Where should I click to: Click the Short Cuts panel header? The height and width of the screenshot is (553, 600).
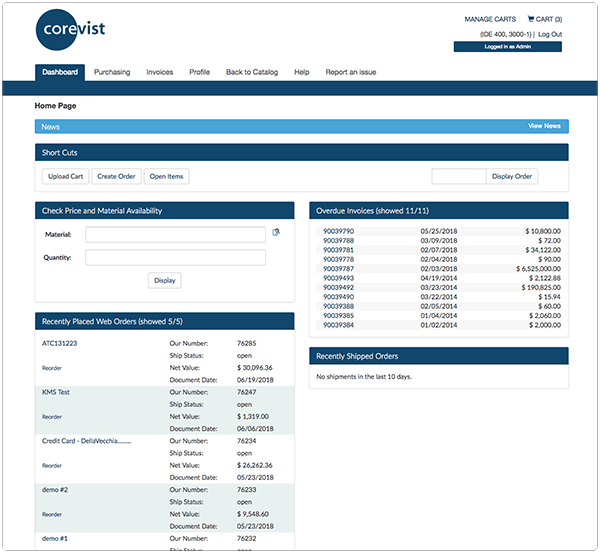[x=302, y=152]
